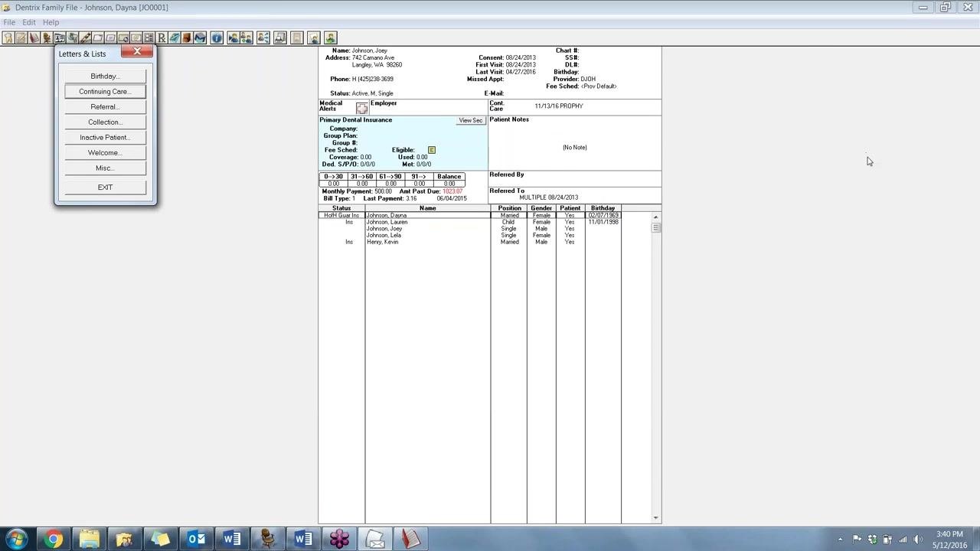This screenshot has width=980, height=551.
Task: Open the Help menu
Action: [x=51, y=22]
